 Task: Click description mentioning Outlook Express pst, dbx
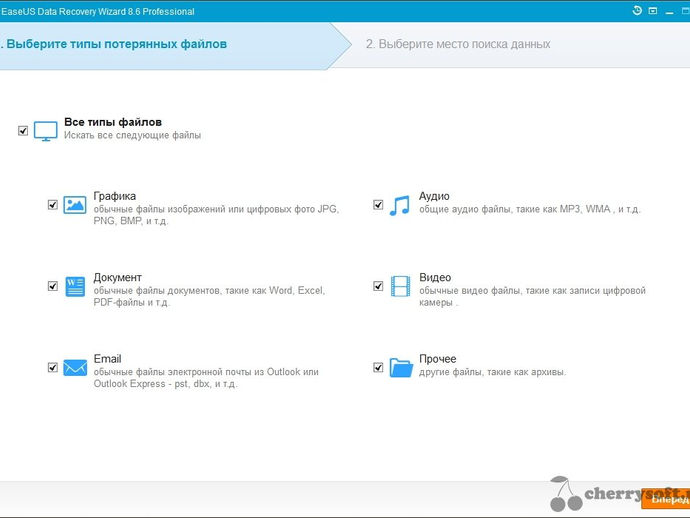[x=206, y=378]
